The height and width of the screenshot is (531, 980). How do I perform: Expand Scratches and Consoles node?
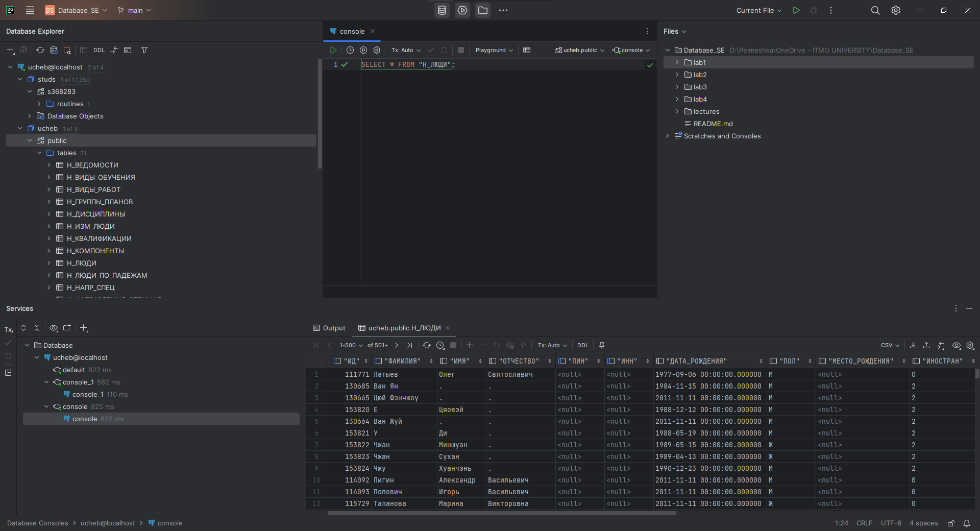point(668,136)
